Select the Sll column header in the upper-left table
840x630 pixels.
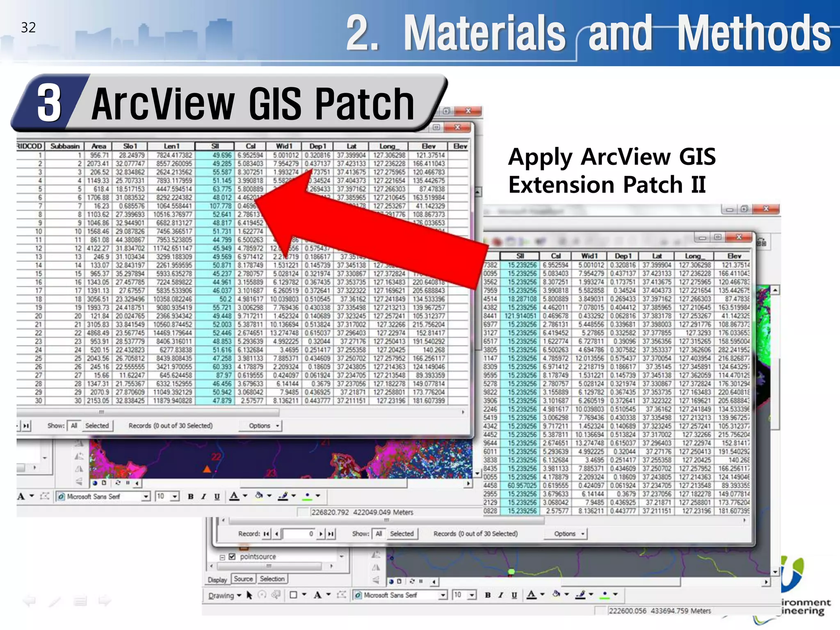[215, 146]
